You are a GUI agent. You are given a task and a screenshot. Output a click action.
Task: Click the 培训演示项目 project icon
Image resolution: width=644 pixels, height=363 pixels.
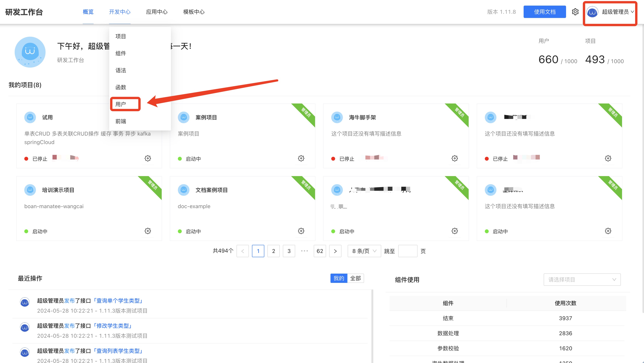[x=30, y=190]
